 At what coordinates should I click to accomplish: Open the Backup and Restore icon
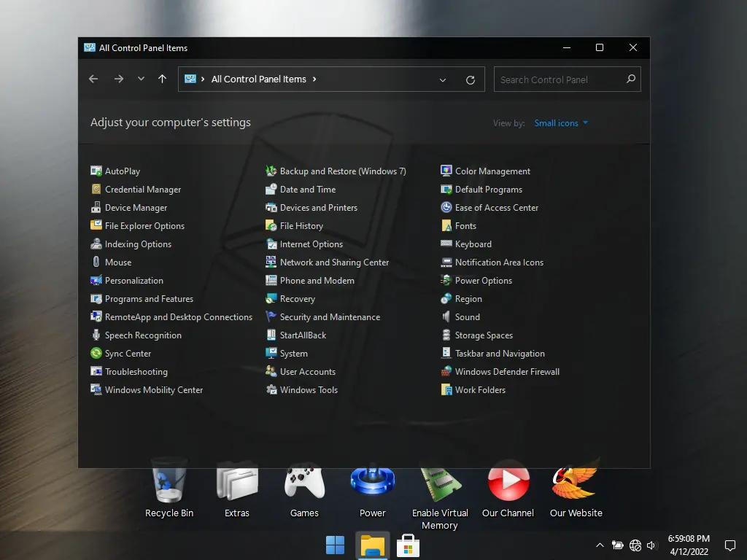pyautogui.click(x=271, y=171)
